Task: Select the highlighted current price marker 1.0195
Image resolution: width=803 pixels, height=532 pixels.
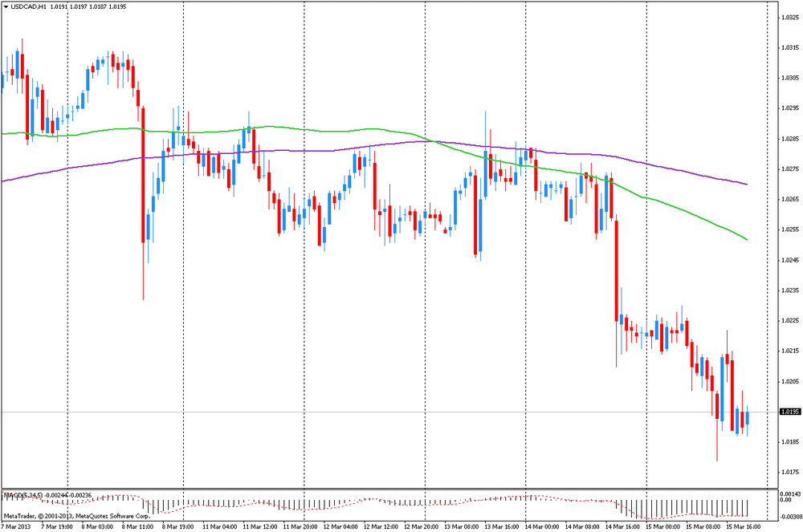Action: 790,412
